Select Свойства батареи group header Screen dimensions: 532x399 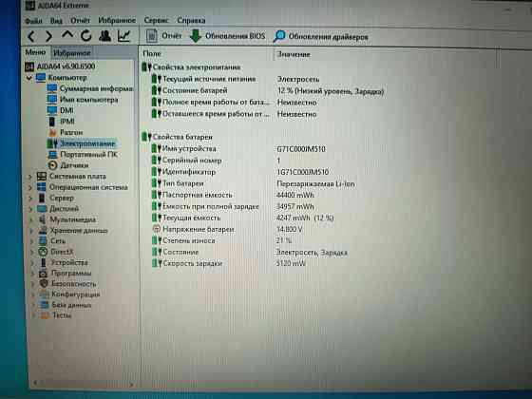(x=178, y=137)
